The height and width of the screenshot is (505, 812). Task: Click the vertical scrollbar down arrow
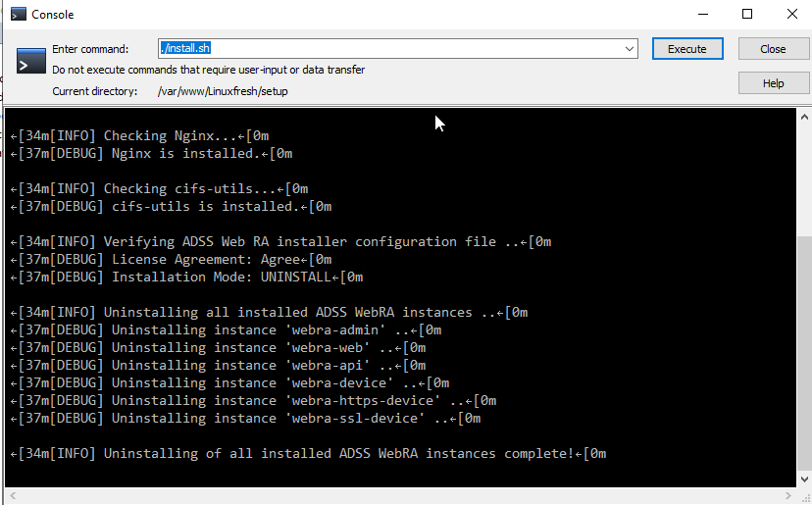pyautogui.click(x=804, y=480)
